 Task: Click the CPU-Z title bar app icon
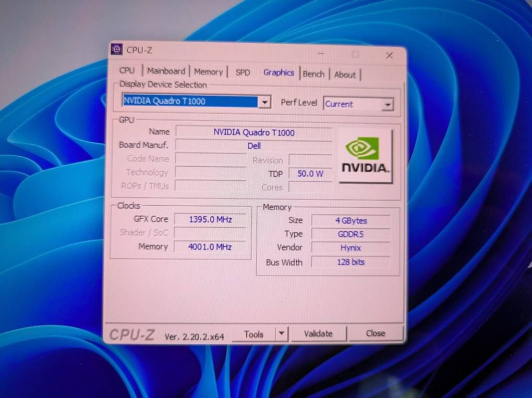117,49
